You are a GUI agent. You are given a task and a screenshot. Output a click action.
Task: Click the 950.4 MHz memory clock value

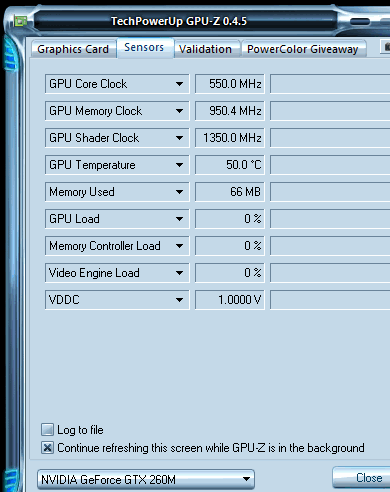click(x=230, y=111)
